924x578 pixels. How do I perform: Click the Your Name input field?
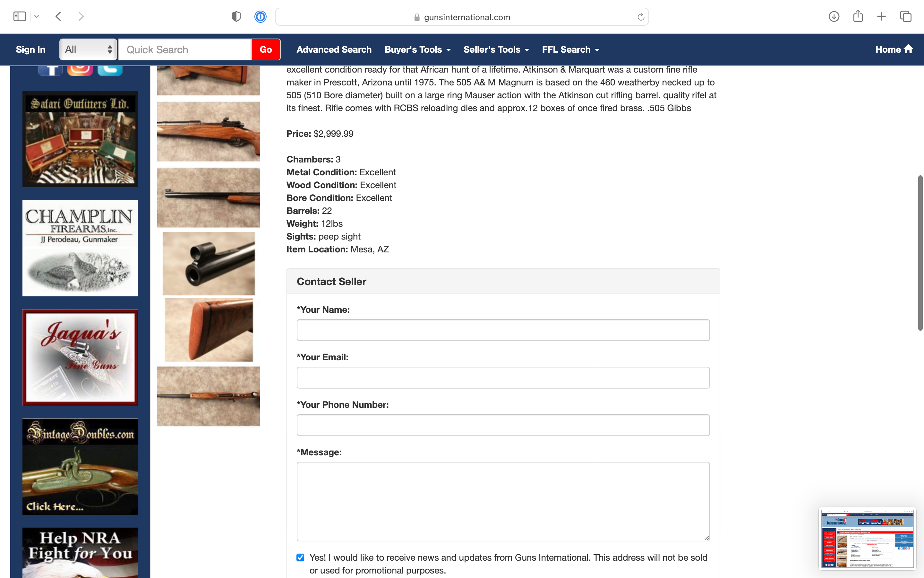tap(503, 330)
